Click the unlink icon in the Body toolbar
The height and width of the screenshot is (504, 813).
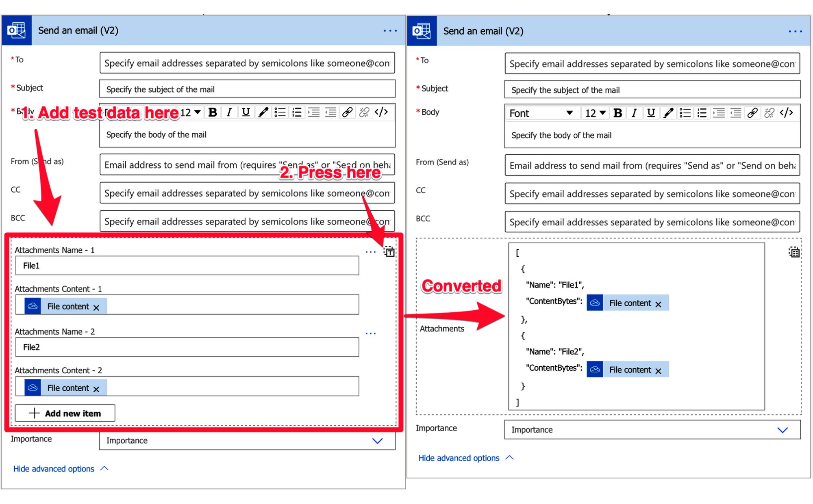coord(363,112)
